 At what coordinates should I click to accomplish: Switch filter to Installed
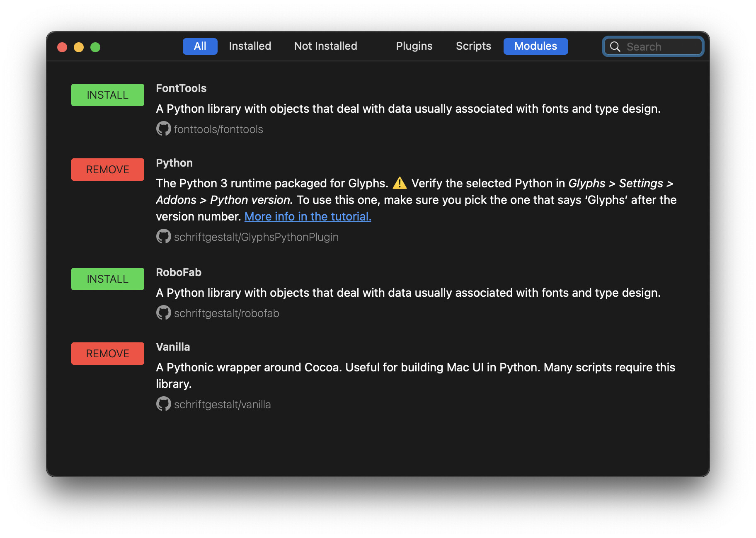tap(250, 46)
